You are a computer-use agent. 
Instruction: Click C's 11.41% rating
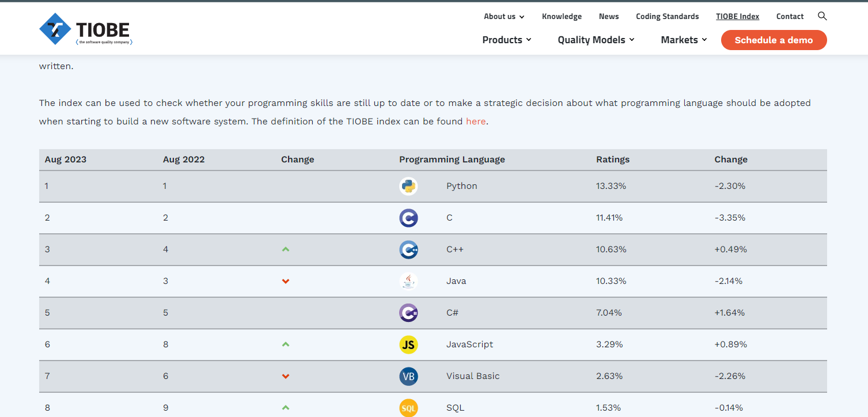[609, 218]
